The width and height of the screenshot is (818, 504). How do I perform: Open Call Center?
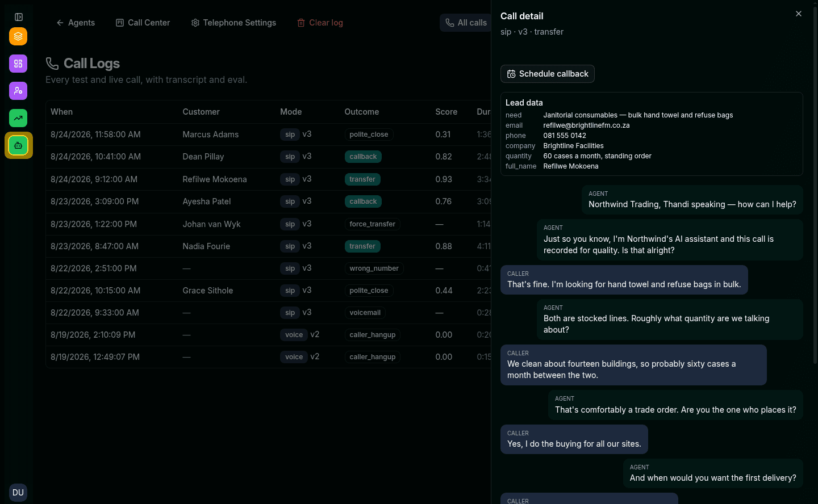coord(143,23)
